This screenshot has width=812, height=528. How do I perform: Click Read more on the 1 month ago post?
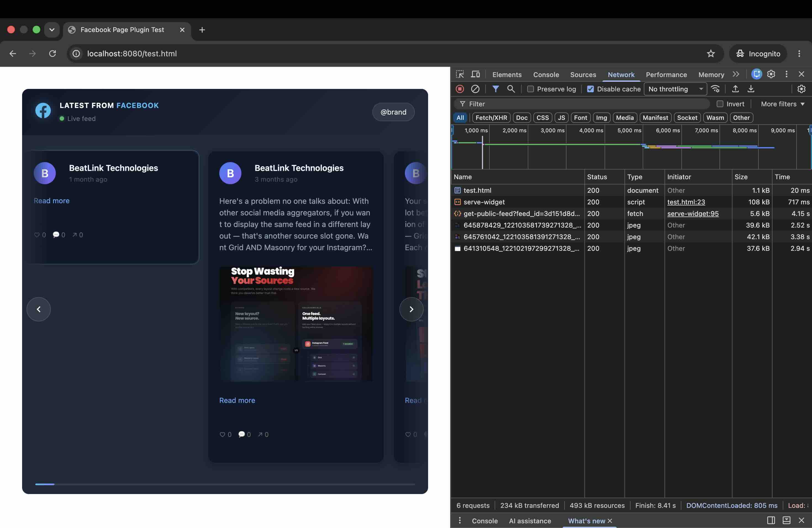[52, 200]
